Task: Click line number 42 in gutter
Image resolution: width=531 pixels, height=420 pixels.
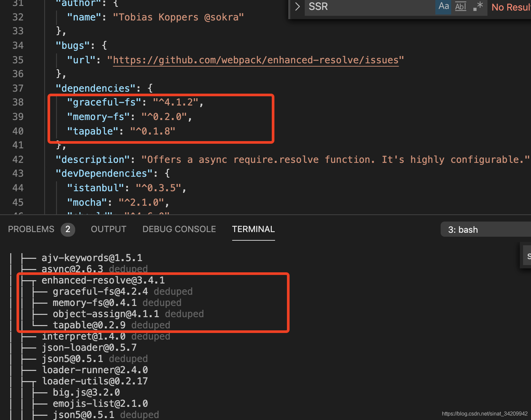Action: [x=18, y=160]
